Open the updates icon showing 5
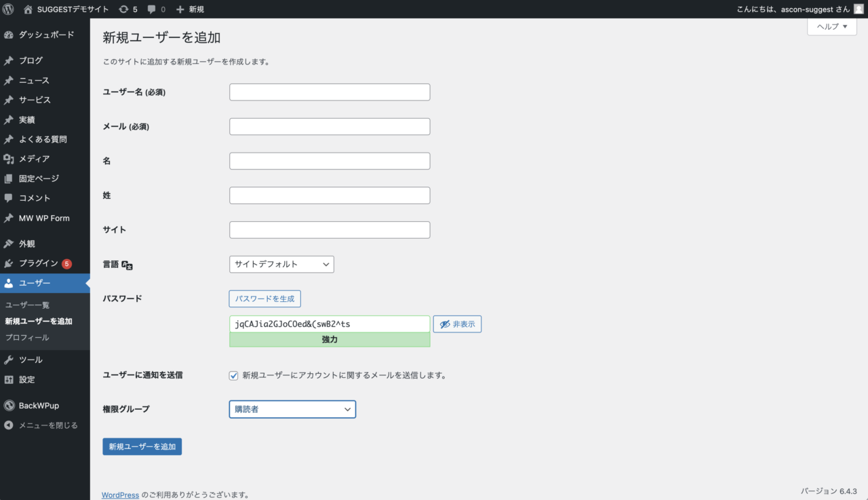The width and height of the screenshot is (868, 500). point(123,9)
